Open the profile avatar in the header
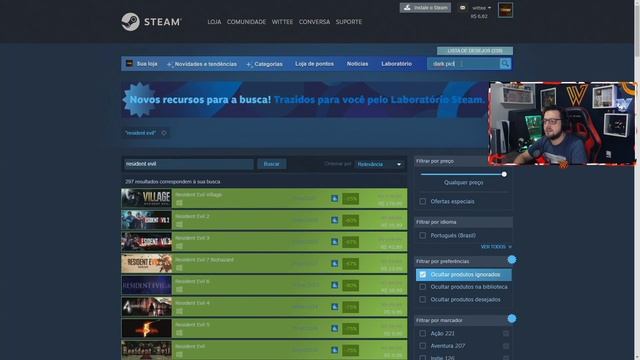The image size is (640, 360). pyautogui.click(x=505, y=10)
